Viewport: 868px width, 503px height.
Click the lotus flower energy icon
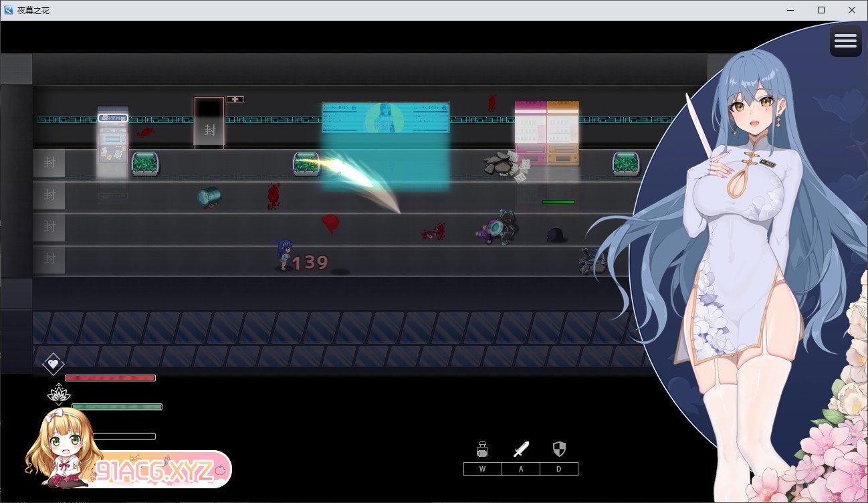(x=59, y=395)
